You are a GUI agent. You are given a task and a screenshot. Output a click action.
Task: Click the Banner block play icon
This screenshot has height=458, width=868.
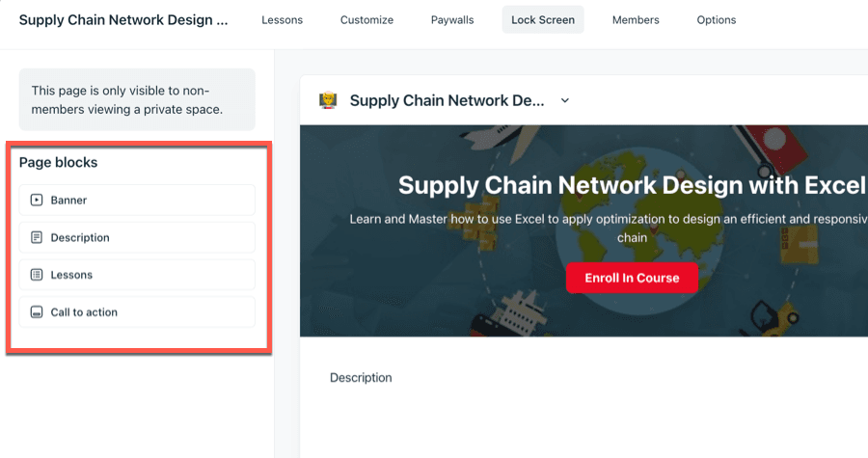pyautogui.click(x=37, y=201)
